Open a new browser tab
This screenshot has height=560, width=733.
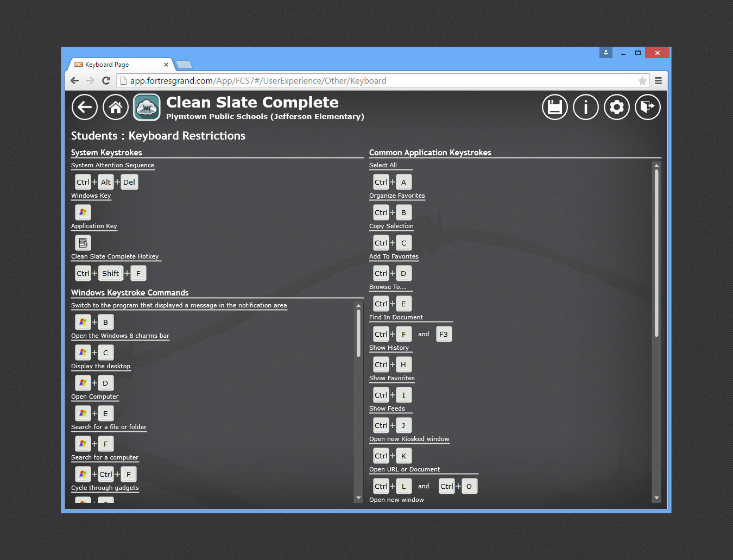click(x=184, y=65)
